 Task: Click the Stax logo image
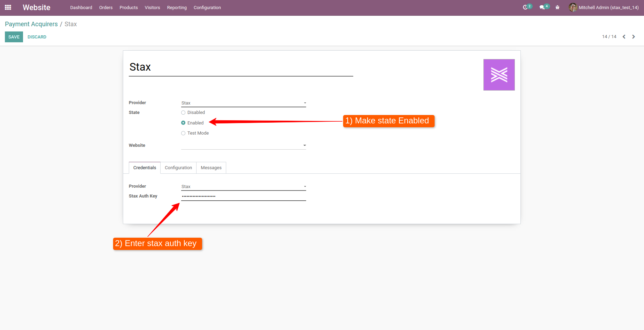(x=499, y=75)
